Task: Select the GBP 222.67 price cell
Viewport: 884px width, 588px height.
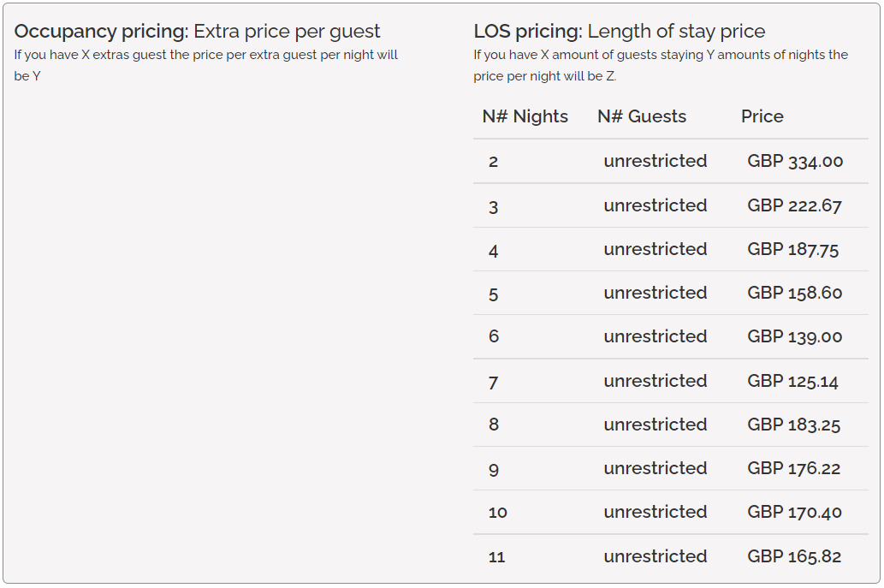Action: pos(794,205)
